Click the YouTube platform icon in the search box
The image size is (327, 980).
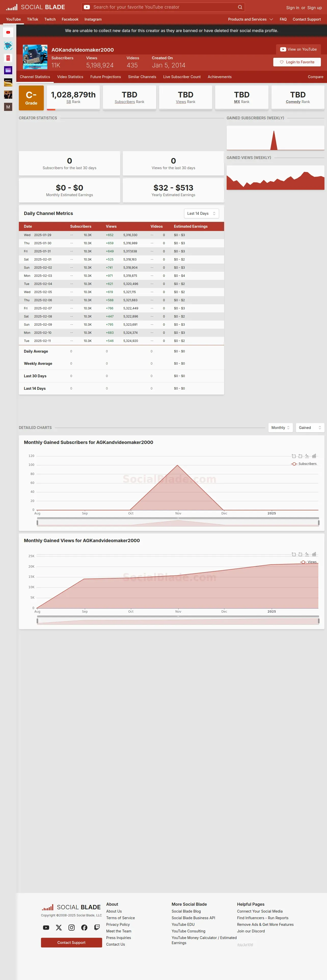[x=87, y=7]
